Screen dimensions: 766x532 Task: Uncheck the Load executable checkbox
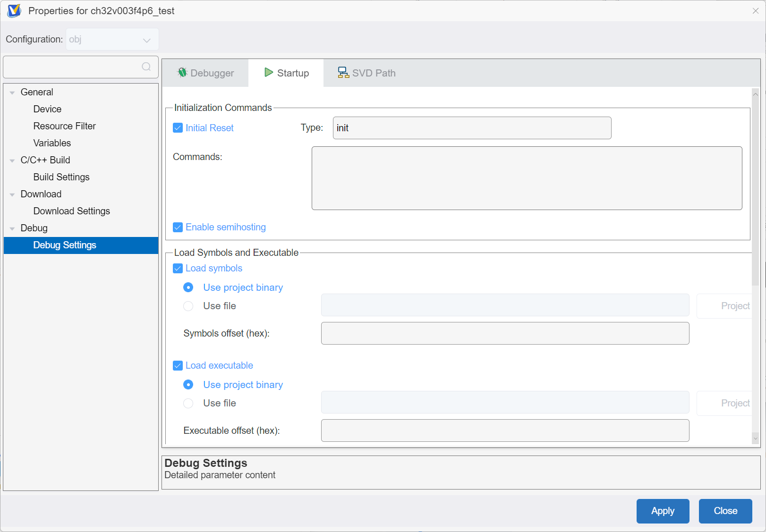coord(178,366)
